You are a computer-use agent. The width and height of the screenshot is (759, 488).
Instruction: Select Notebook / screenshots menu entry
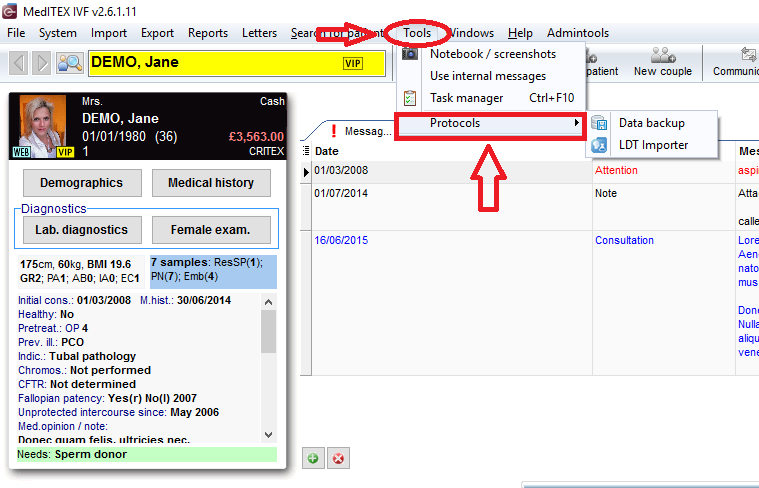point(491,54)
